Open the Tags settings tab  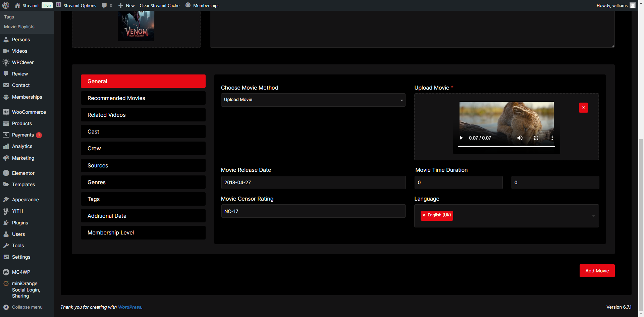143,199
